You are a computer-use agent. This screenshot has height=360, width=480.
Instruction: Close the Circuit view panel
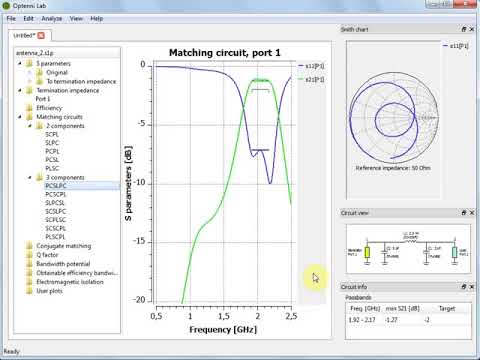(472, 213)
